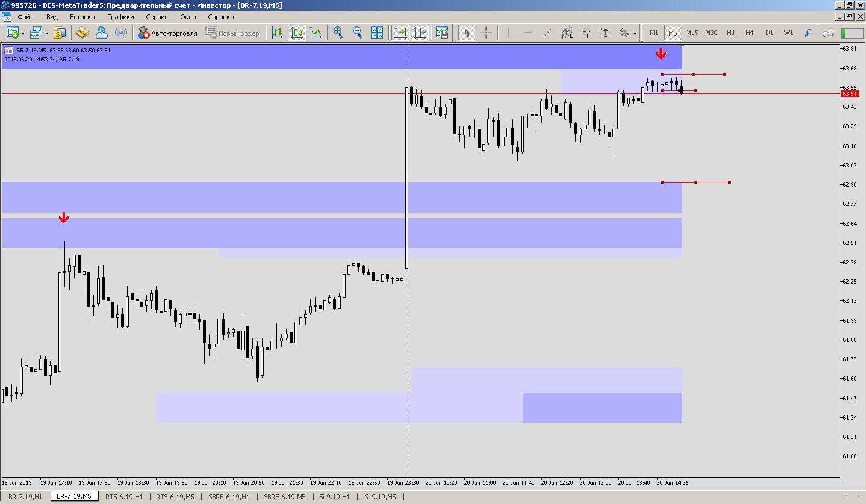Image resolution: width=866 pixels, height=504 pixels.
Task: Open the chart templates icon
Action: coord(442,33)
